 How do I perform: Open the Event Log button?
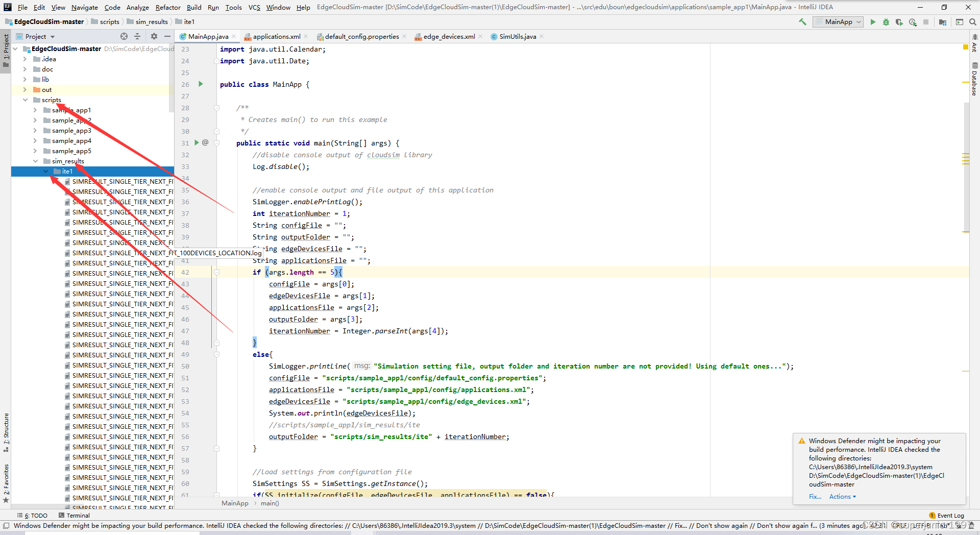[947, 516]
